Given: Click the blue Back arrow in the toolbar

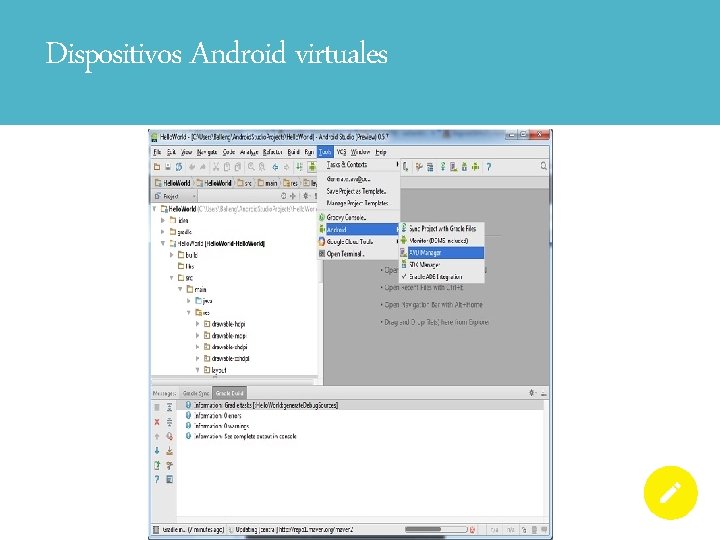Looking at the screenshot, I should [275, 167].
